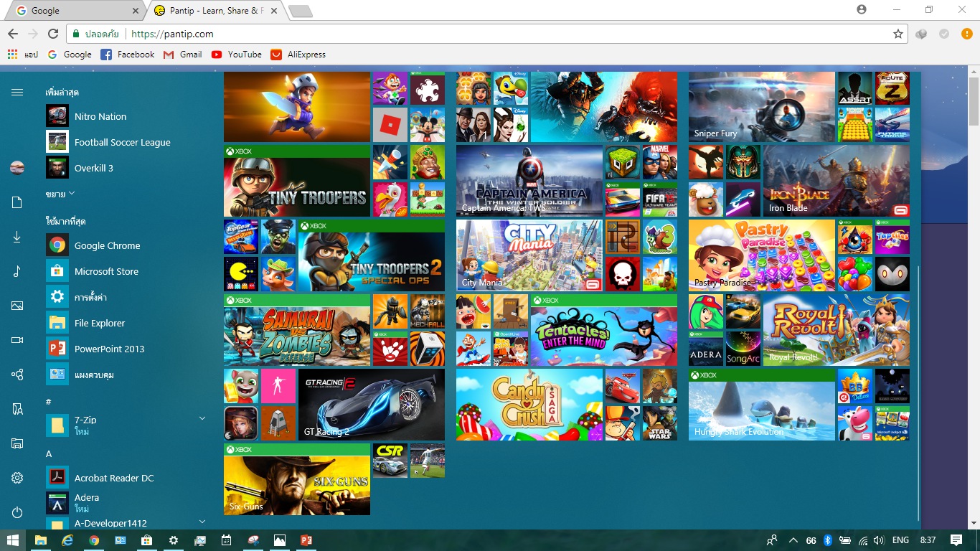Open the Tiny Troopers 2 Special Ops tile

[x=372, y=255]
